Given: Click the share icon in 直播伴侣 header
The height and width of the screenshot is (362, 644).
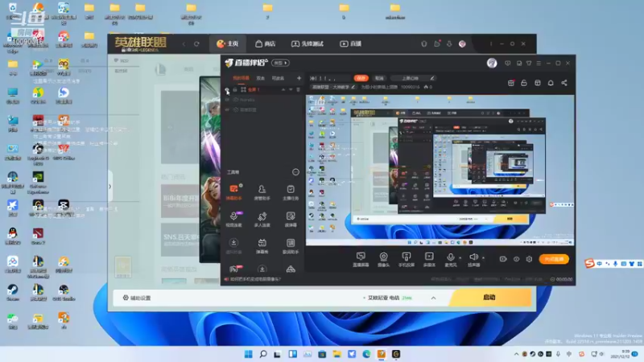Looking at the screenshot, I should (x=564, y=83).
